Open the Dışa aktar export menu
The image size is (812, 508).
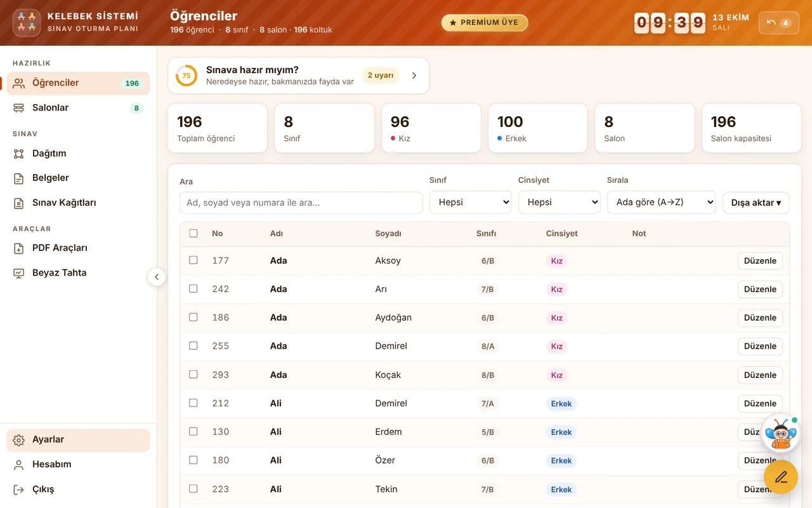[x=756, y=203]
